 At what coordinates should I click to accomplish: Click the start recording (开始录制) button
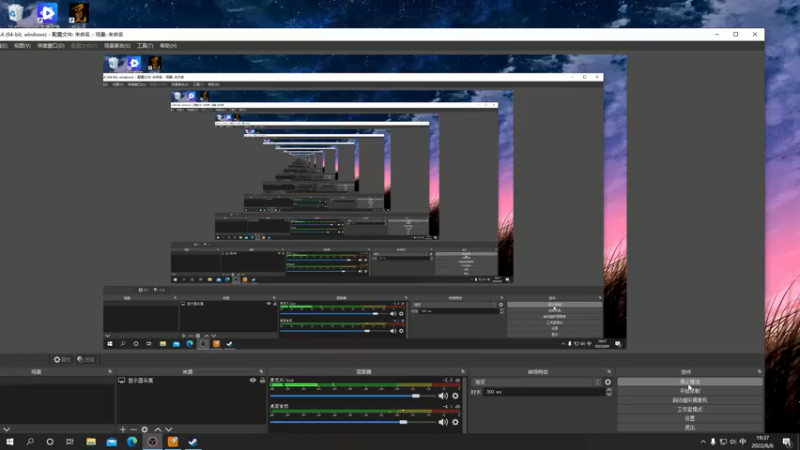(690, 391)
